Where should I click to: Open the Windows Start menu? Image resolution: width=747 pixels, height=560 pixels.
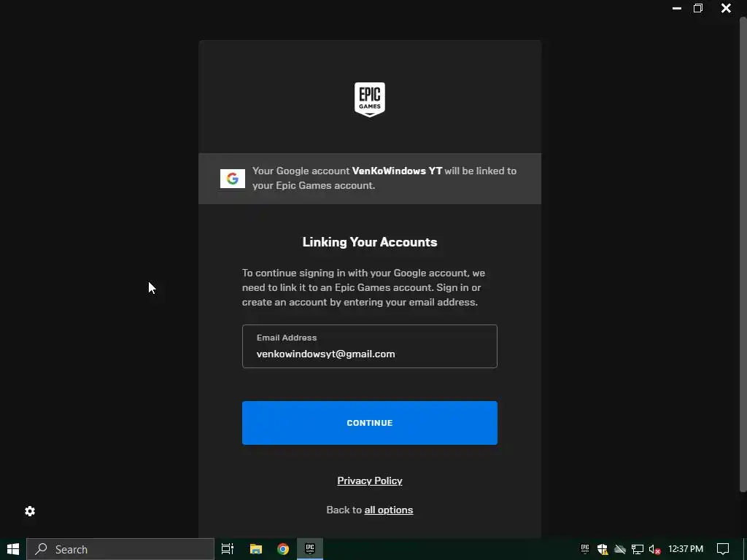pyautogui.click(x=13, y=549)
